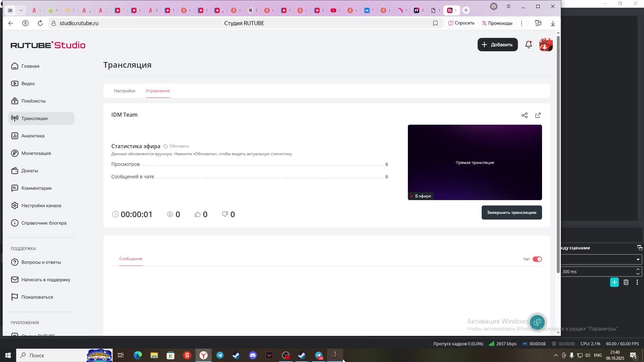Image resolution: width=644 pixels, height=362 pixels.
Task: Toggle the Чат switch off
Action: [x=537, y=259]
